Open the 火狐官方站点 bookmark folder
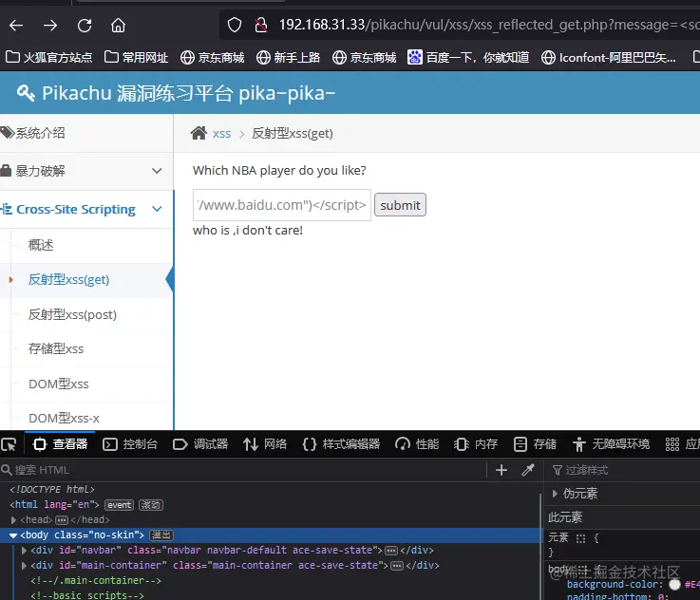 pyautogui.click(x=48, y=57)
